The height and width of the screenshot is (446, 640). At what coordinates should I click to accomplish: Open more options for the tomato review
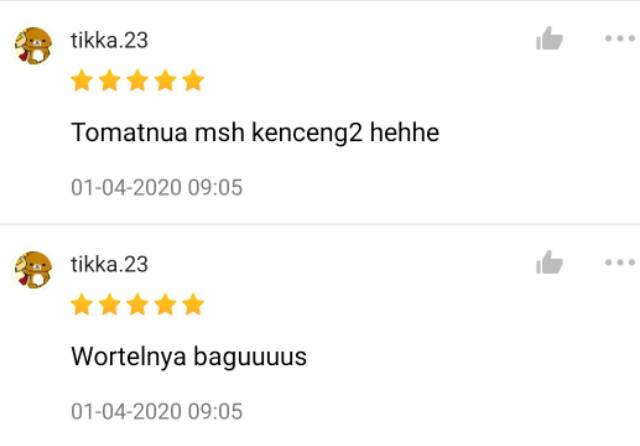620,38
